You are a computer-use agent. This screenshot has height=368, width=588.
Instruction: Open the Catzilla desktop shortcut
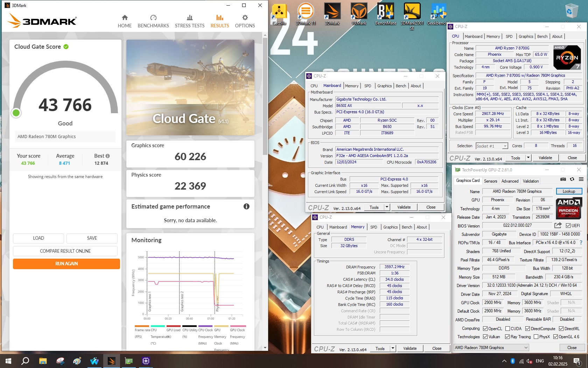(x=279, y=14)
